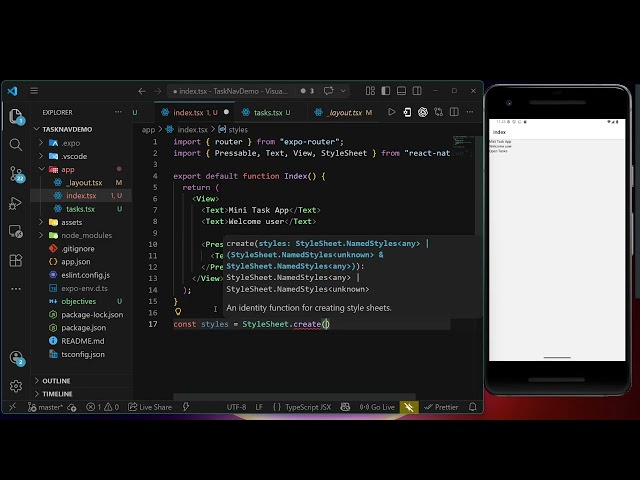The width and height of the screenshot is (640, 480).
Task: Go back with the navigation arrow
Action: (142, 91)
